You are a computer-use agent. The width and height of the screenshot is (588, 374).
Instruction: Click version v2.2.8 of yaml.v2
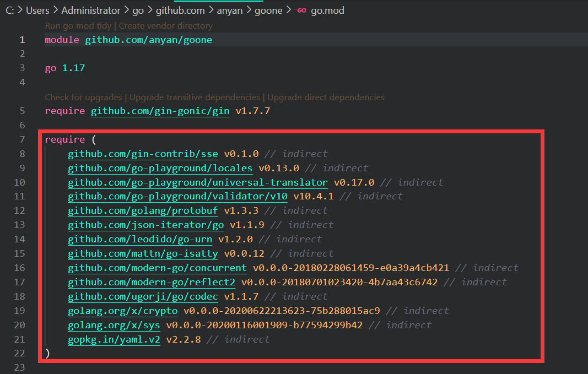tap(184, 339)
